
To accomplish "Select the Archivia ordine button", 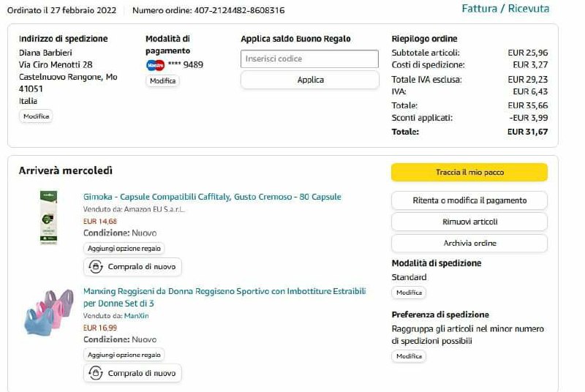I will [x=469, y=243].
